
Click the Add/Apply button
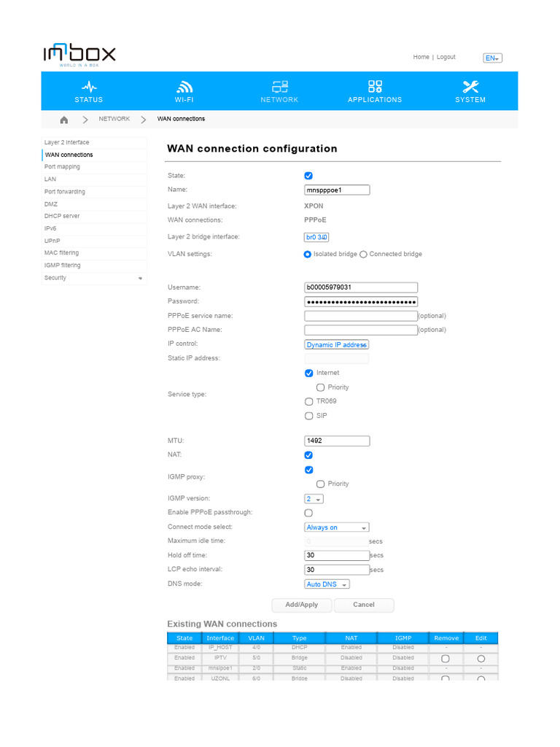pyautogui.click(x=301, y=605)
